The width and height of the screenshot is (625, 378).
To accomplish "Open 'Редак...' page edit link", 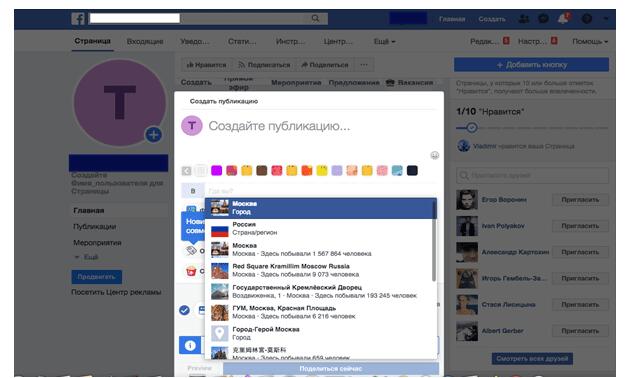I will pyautogui.click(x=485, y=41).
